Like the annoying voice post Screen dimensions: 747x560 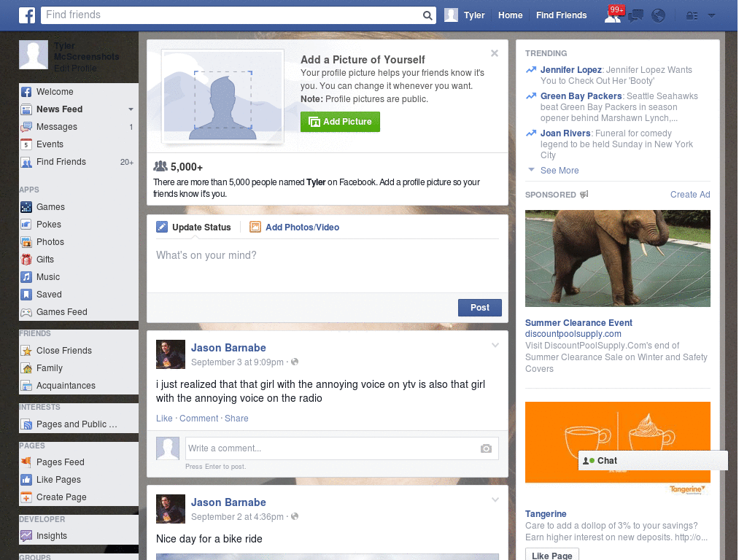pyautogui.click(x=164, y=418)
